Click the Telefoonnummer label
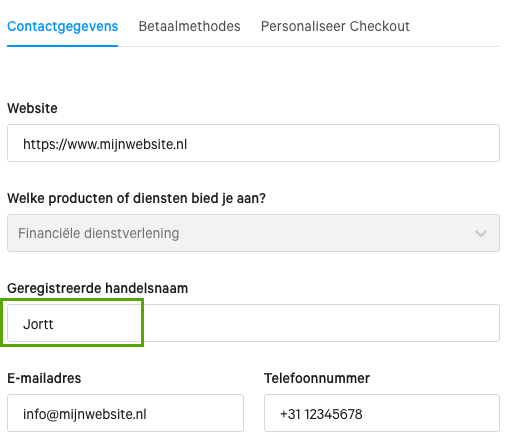 [317, 378]
